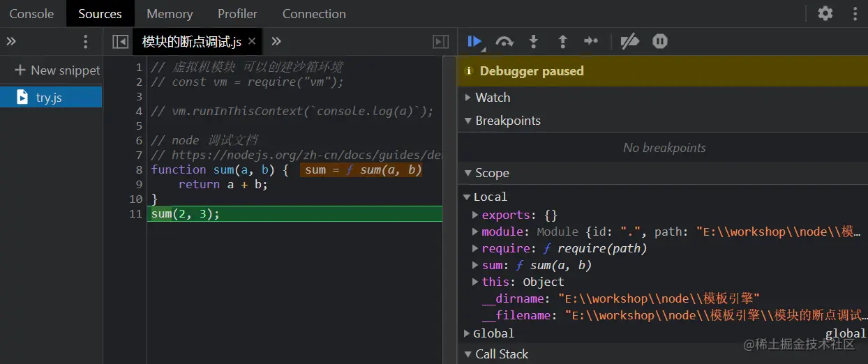Screen dimensions: 868x364
Task: Open navigator three-dot menu
Action: pyautogui.click(x=86, y=42)
